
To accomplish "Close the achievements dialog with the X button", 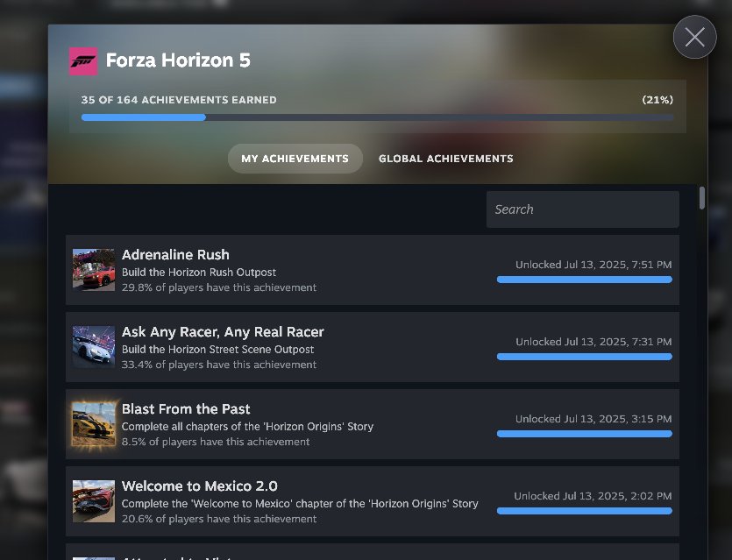I will (x=694, y=38).
